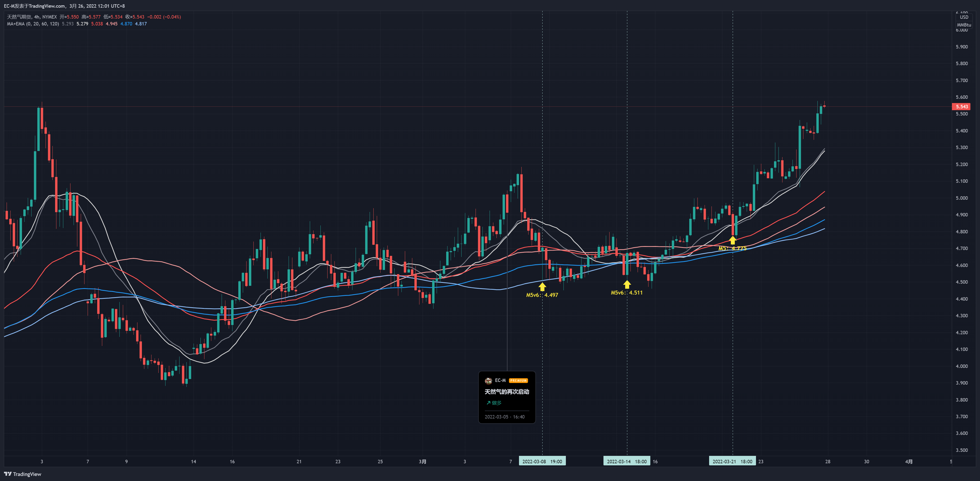Click the red current price label 5.543
This screenshot has height=481, width=980.
pyautogui.click(x=961, y=106)
